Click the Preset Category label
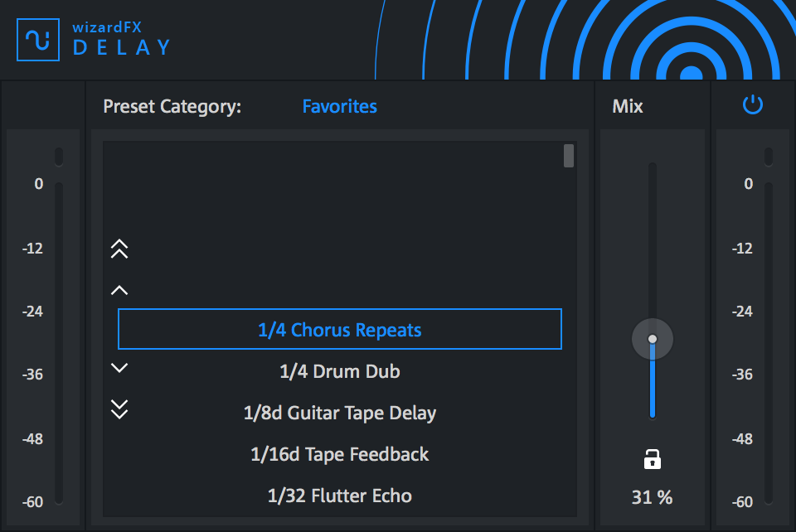This screenshot has width=796, height=532. [x=172, y=106]
